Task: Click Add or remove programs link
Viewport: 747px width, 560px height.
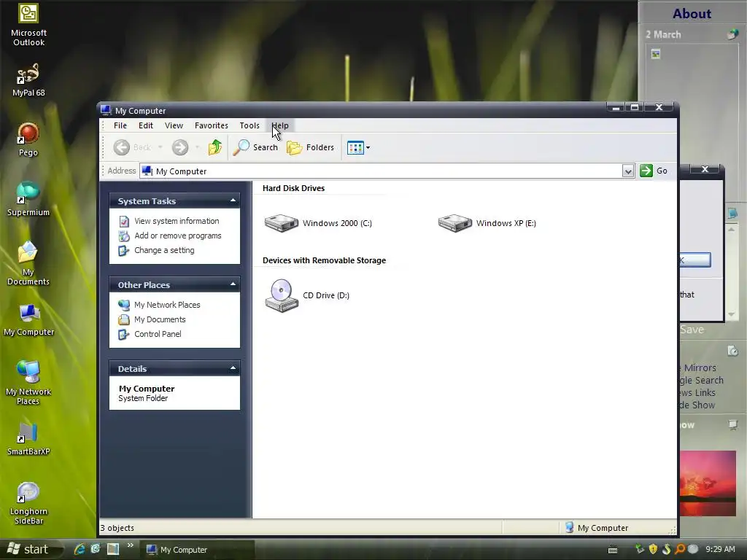Action: coord(178,236)
